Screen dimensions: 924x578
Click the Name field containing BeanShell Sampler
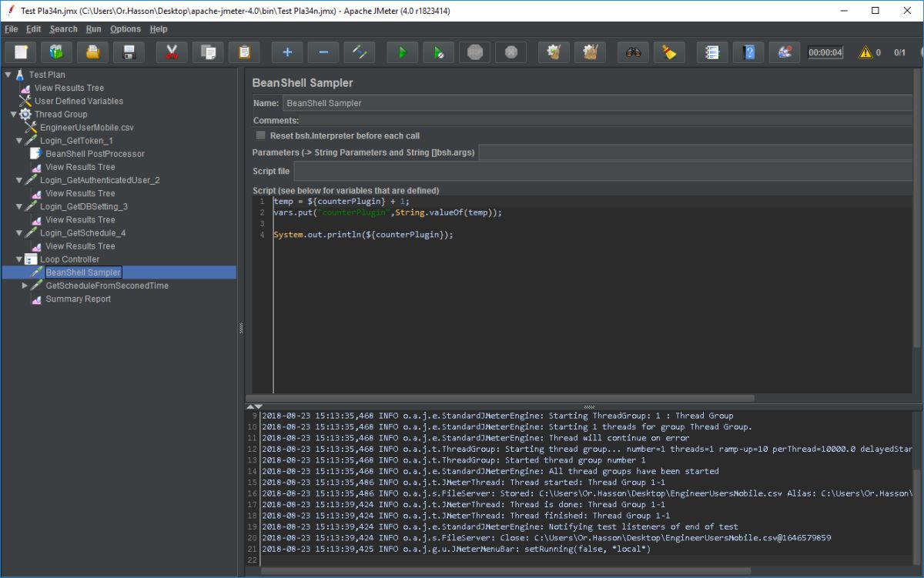coord(597,102)
